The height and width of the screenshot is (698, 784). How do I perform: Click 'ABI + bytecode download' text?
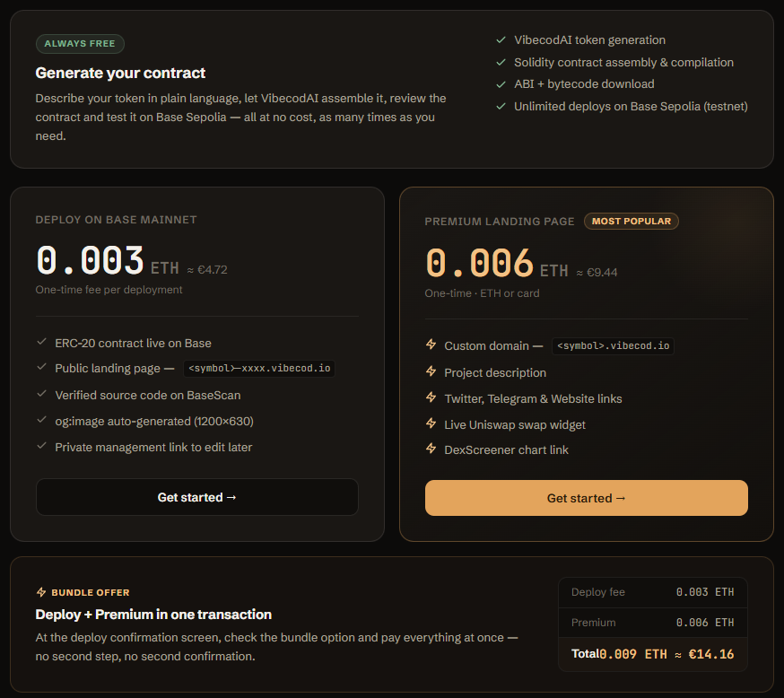(x=584, y=84)
